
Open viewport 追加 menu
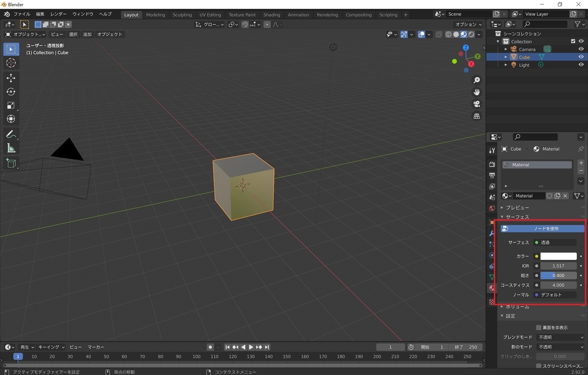pos(87,34)
